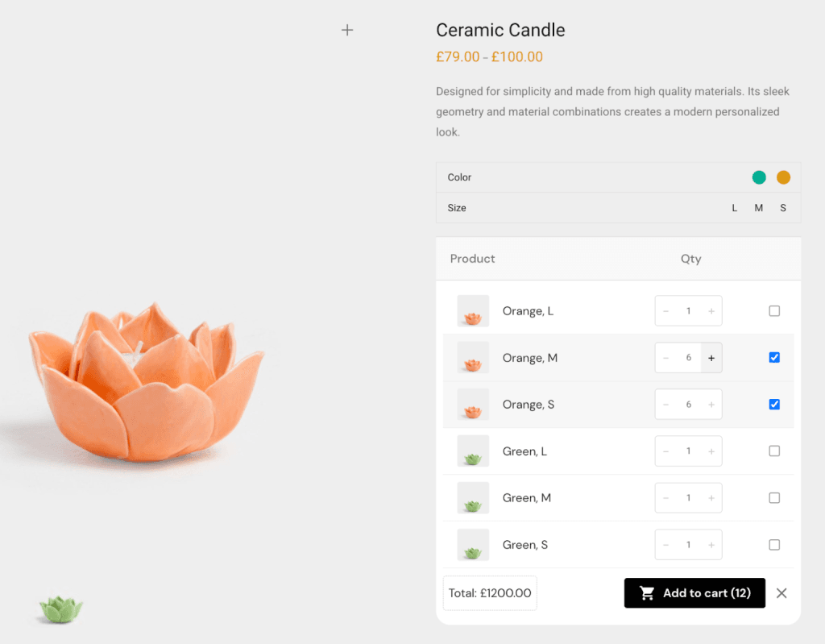Click the Total £1200.00 field

[x=489, y=592]
